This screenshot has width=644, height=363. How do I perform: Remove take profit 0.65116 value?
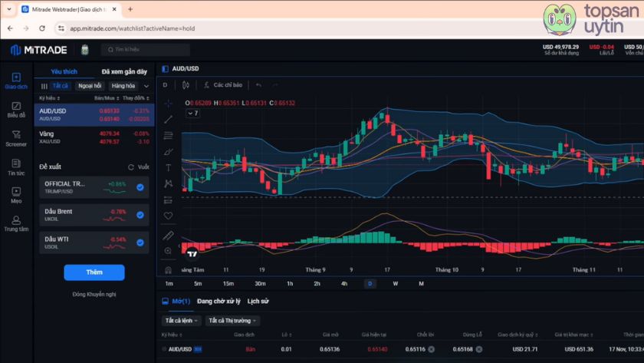coord(431,349)
